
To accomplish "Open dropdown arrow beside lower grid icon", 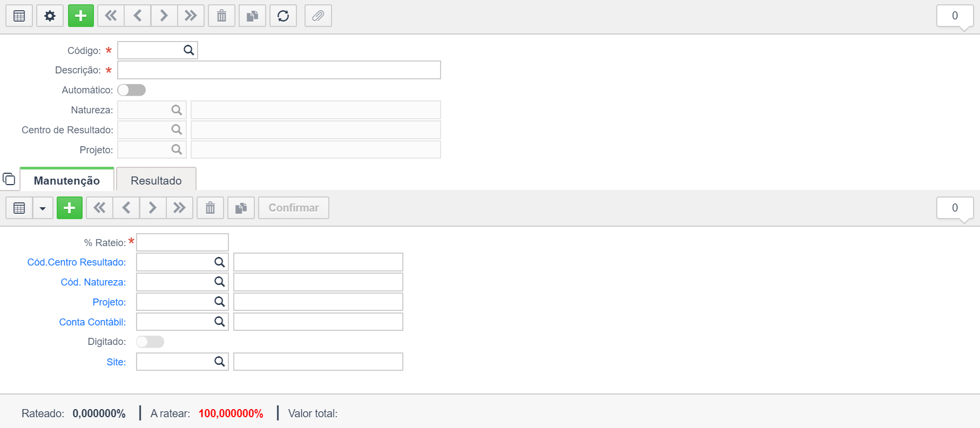I will click(x=43, y=208).
